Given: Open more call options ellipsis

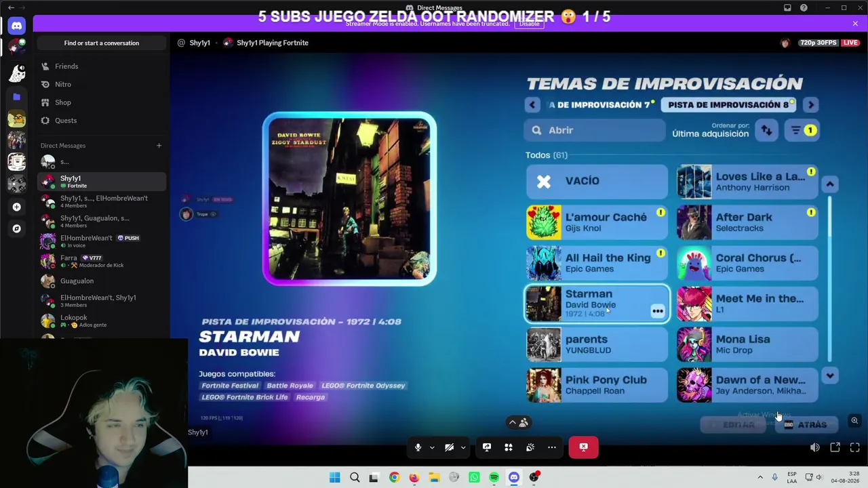Looking at the screenshot, I should 552,447.
